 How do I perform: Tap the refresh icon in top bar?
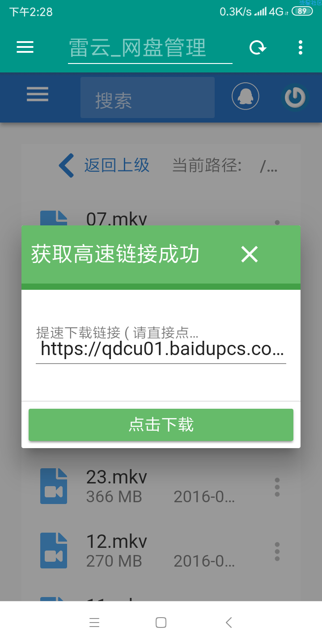point(258,47)
